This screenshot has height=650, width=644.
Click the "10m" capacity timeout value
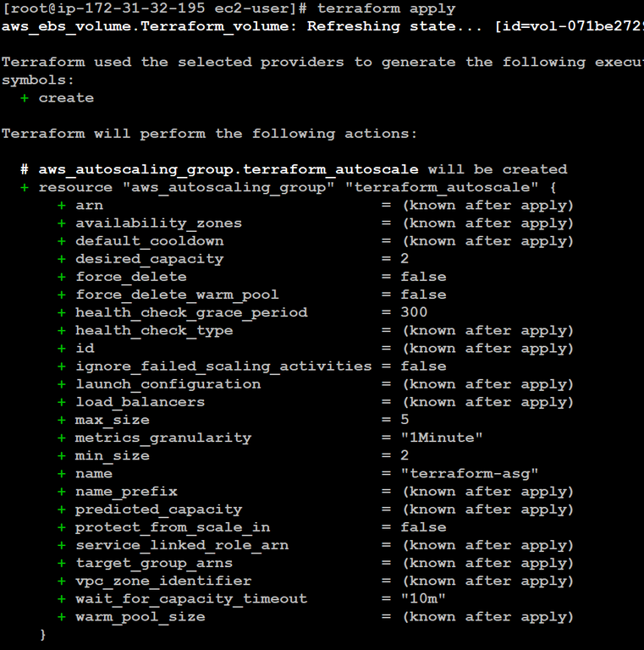point(423,598)
